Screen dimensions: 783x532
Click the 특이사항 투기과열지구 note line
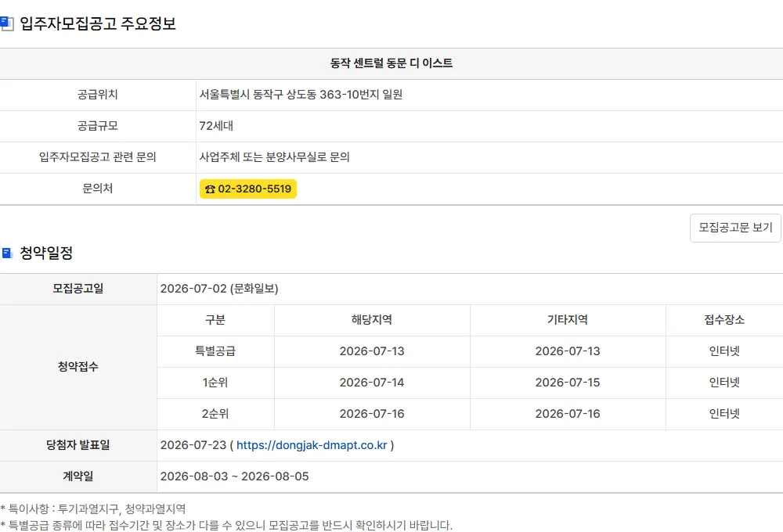pos(93,509)
